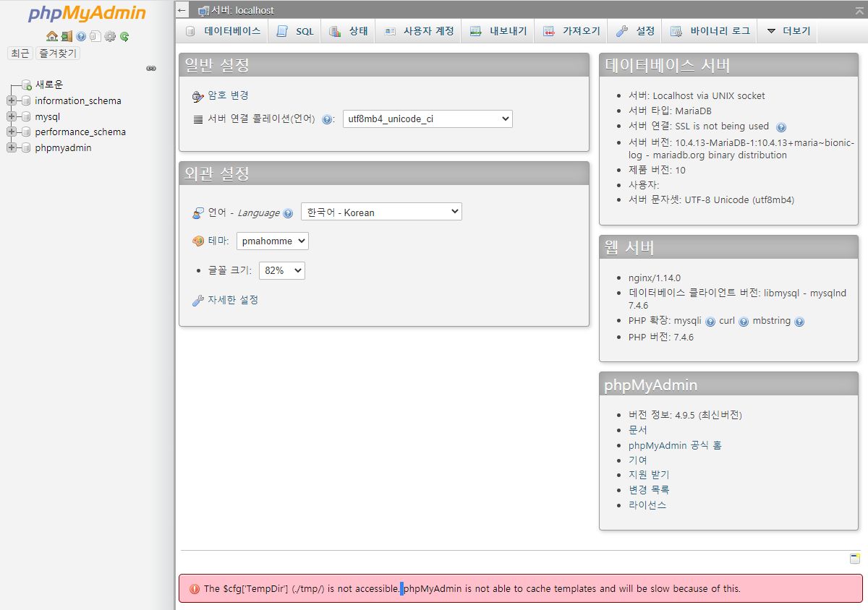The height and width of the screenshot is (610, 868).
Task: Open the 바이너리 로그 tab
Action: click(710, 31)
